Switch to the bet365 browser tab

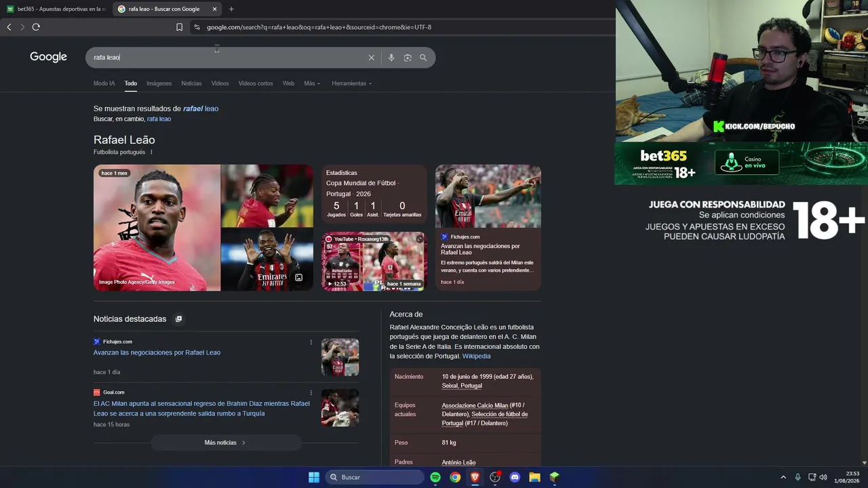tap(56, 9)
